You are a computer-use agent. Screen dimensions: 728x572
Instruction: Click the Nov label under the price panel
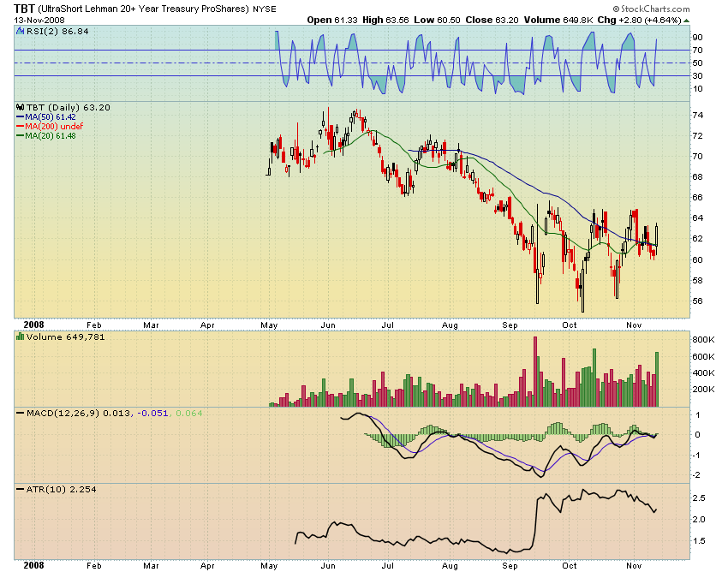634,325
